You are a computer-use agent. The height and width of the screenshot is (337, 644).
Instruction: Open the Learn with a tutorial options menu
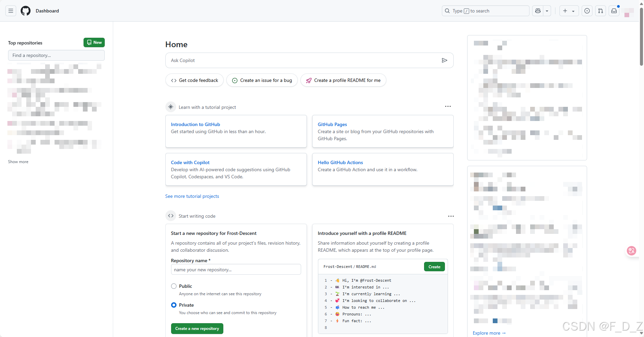pos(448,106)
